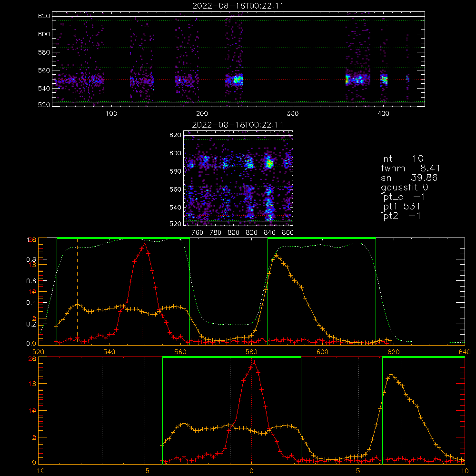This screenshot has height=476, width=476.
Task: Click x-axis label 800 on middle image
Action: [233, 233]
